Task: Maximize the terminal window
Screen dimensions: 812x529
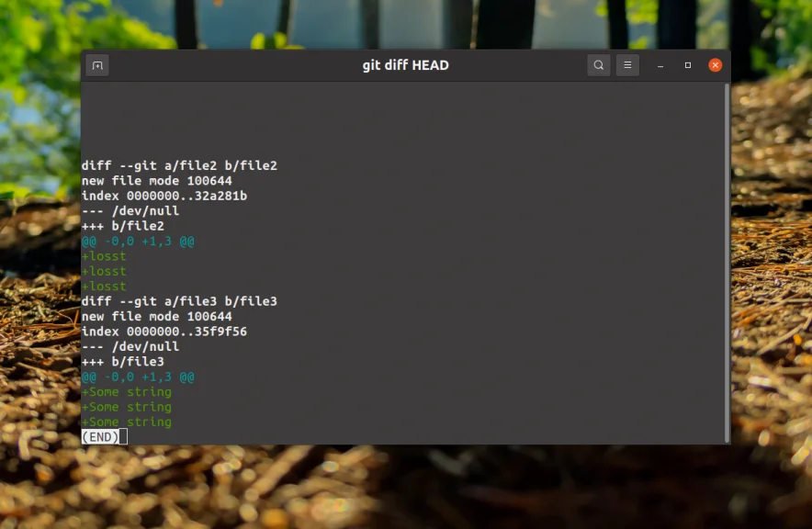Action: click(x=688, y=65)
